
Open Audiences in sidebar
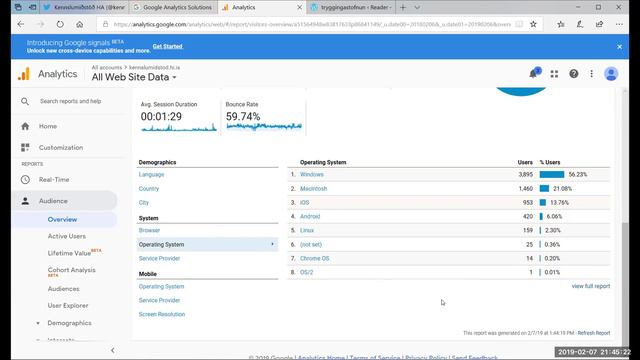[x=63, y=289]
